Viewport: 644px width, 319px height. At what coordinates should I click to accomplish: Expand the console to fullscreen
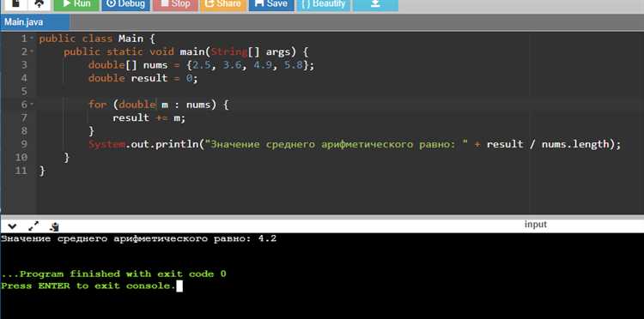pos(33,226)
